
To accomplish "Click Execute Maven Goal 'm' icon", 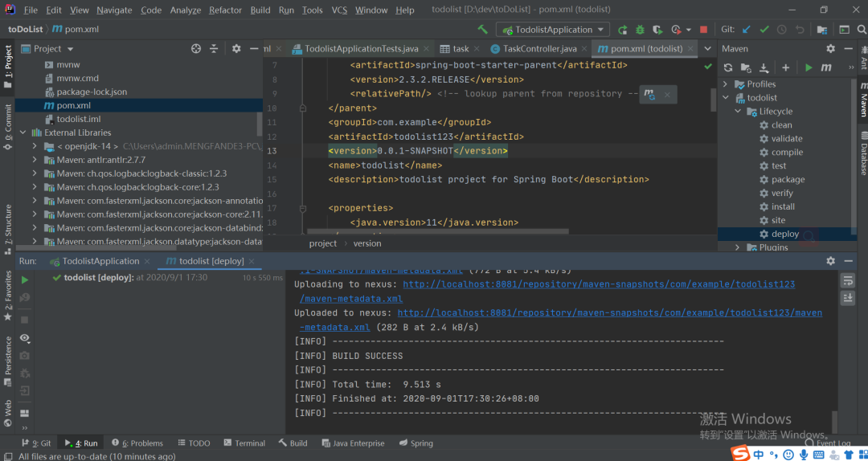I will tap(826, 68).
